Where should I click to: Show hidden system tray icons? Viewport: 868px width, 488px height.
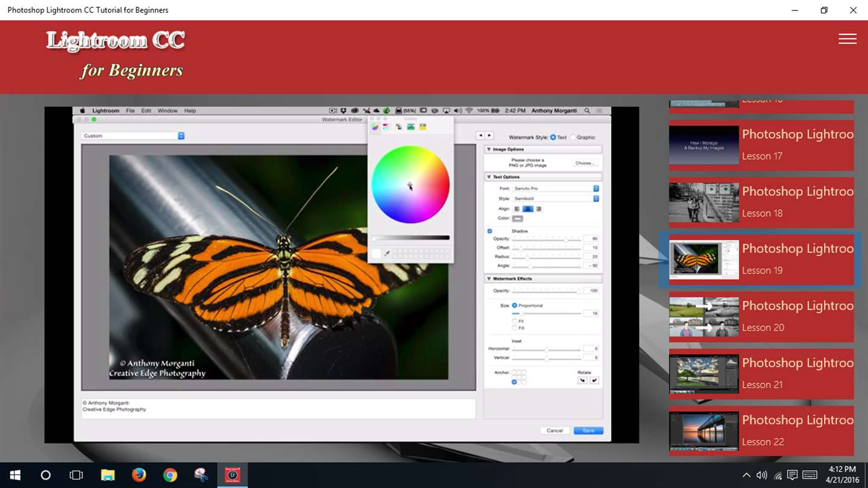tap(746, 475)
